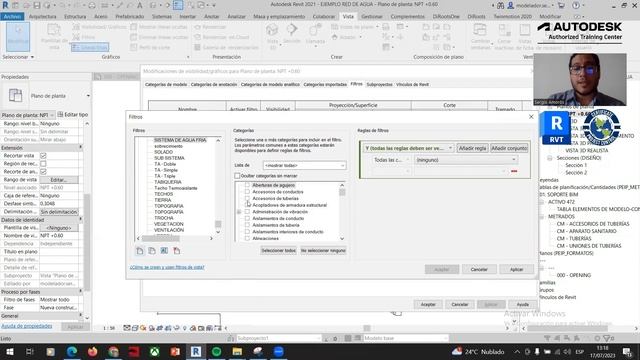Switch to the Arquitectura ribbon tab
Image resolution: width=640 pixels, height=360 pixels.
[x=42, y=17]
